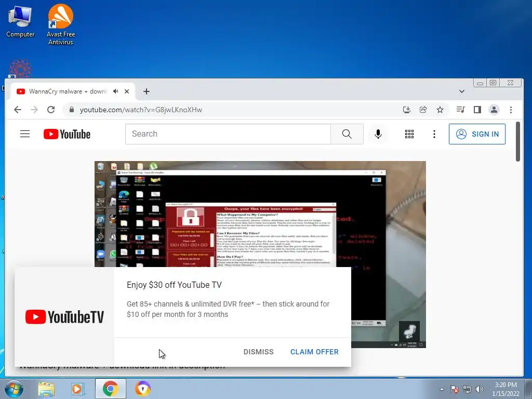Viewport: 532px width, 399px height.
Task: Share this page using the share icon
Action: point(423,110)
